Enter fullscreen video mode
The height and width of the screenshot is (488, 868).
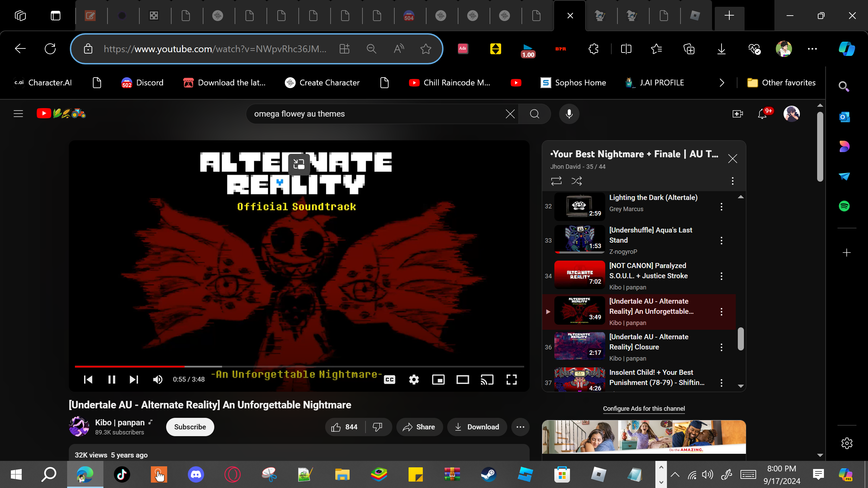(x=511, y=380)
